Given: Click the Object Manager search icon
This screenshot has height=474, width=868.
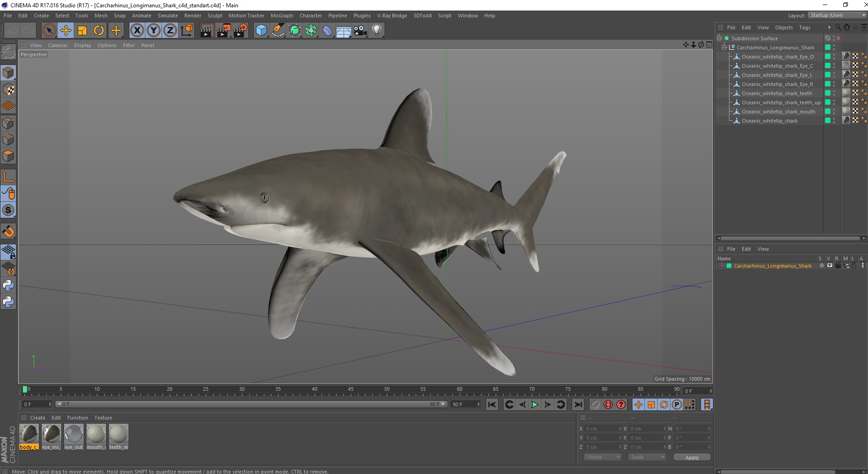Looking at the screenshot, I should point(838,27).
